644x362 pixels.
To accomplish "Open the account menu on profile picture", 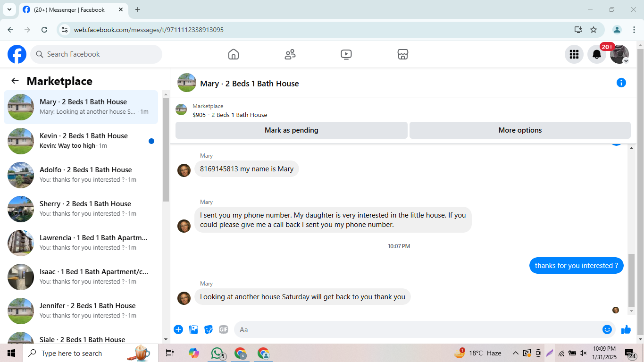I will coord(619,54).
